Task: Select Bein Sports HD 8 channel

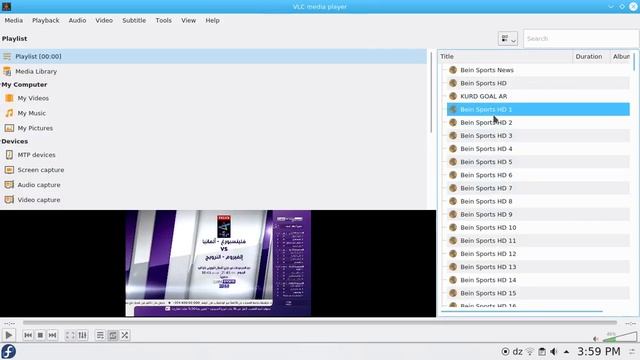Action: point(538,201)
